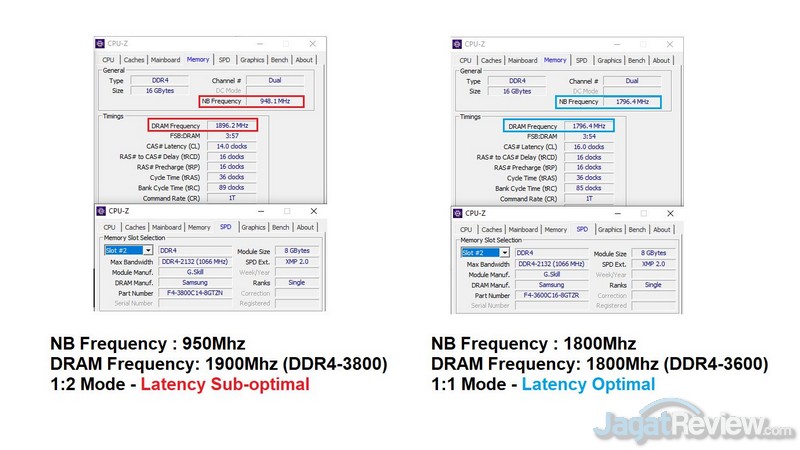Open Bench tab in F4-3600C16-8GTZR window
Viewport: 800px width, 450px height.
[637, 230]
